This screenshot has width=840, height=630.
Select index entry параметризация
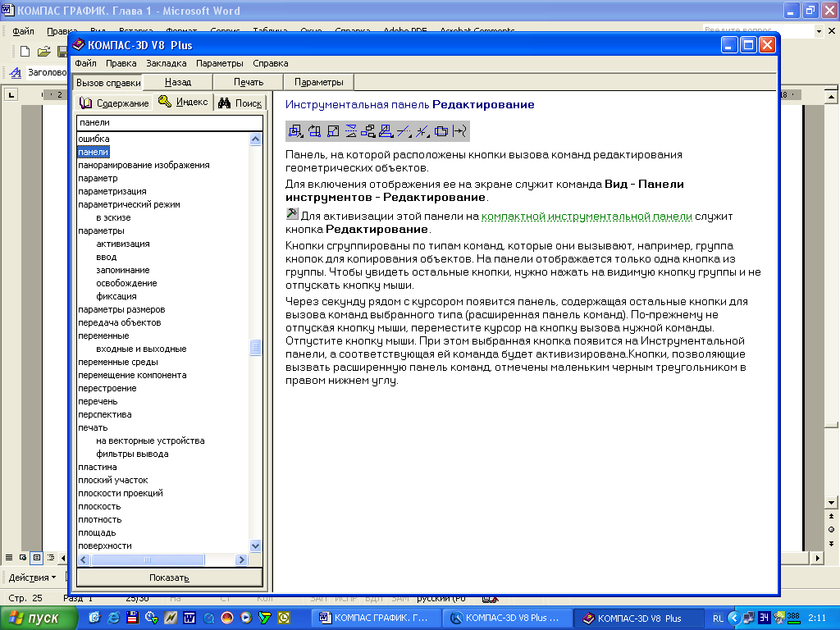point(112,191)
